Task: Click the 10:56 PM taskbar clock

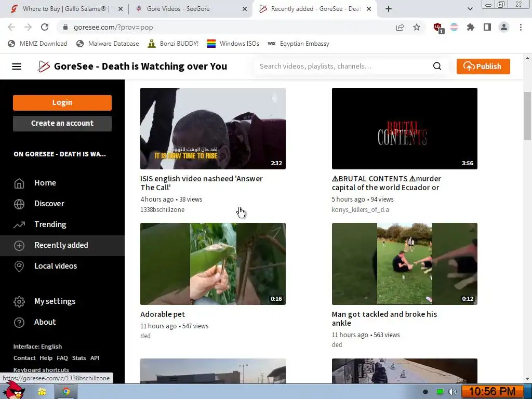Action: [492, 392]
